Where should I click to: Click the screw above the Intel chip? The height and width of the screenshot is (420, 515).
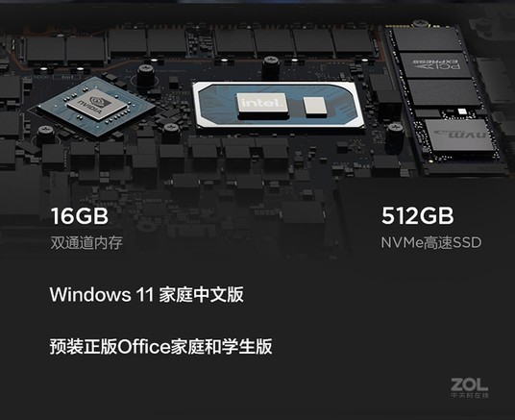[271, 66]
